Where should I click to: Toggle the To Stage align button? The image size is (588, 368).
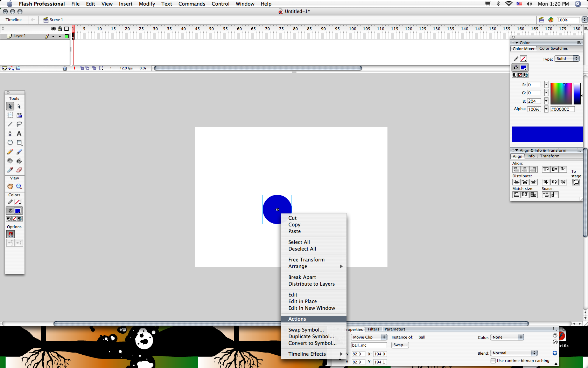click(x=576, y=182)
